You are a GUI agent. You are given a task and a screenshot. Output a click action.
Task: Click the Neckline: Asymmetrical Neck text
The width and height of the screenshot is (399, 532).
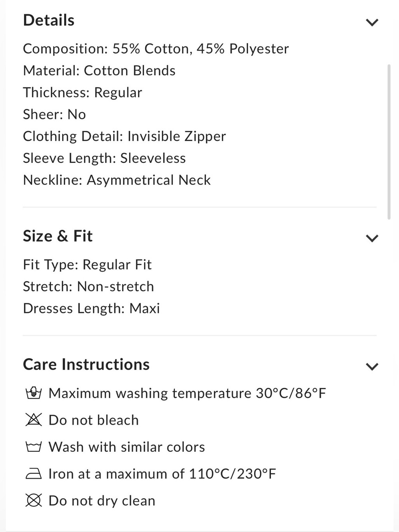117,180
